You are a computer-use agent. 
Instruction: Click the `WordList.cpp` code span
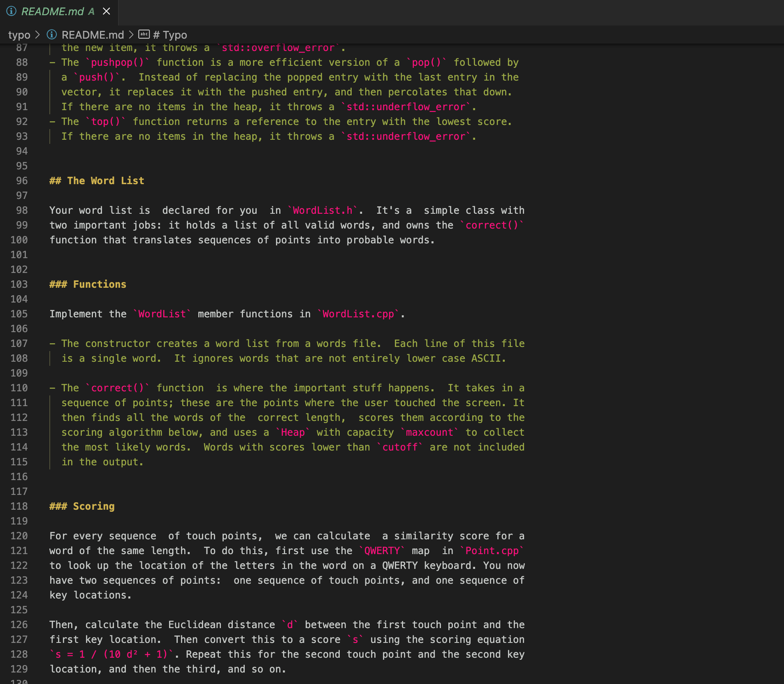pyautogui.click(x=358, y=314)
